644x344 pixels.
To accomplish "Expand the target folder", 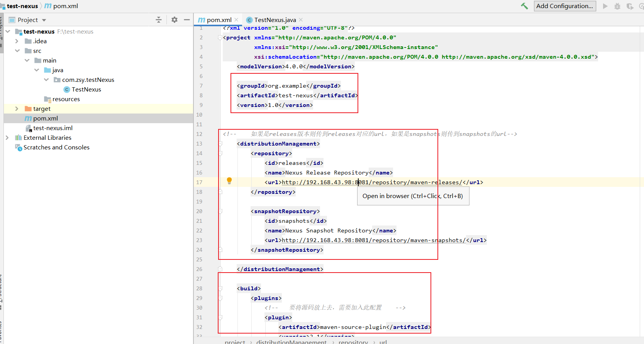I will point(17,109).
